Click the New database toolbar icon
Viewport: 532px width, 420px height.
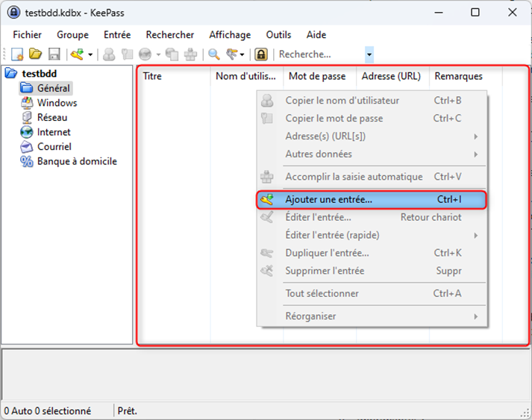[17, 54]
